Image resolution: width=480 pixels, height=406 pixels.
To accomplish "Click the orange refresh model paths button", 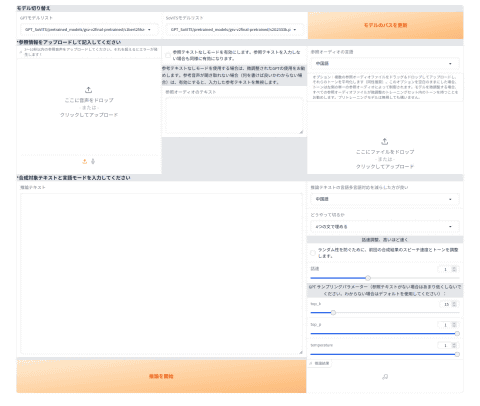I will pos(385,25).
